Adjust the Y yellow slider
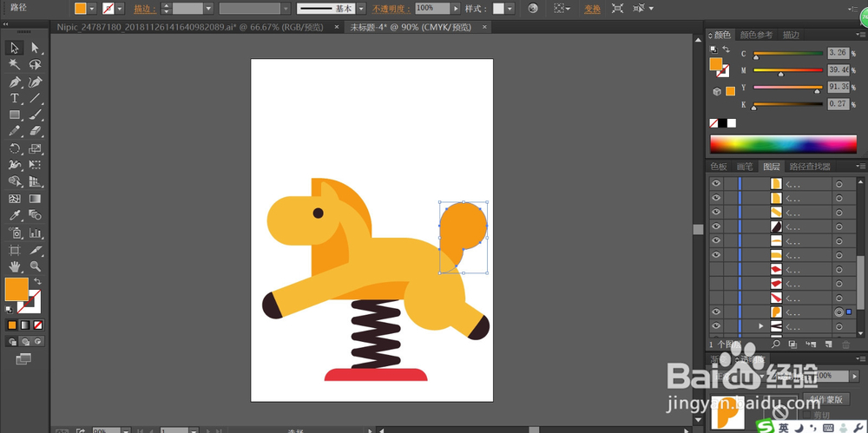 788,89
